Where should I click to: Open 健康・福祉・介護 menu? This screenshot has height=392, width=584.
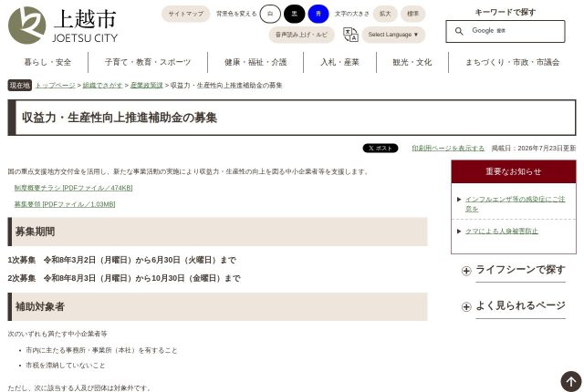255,62
